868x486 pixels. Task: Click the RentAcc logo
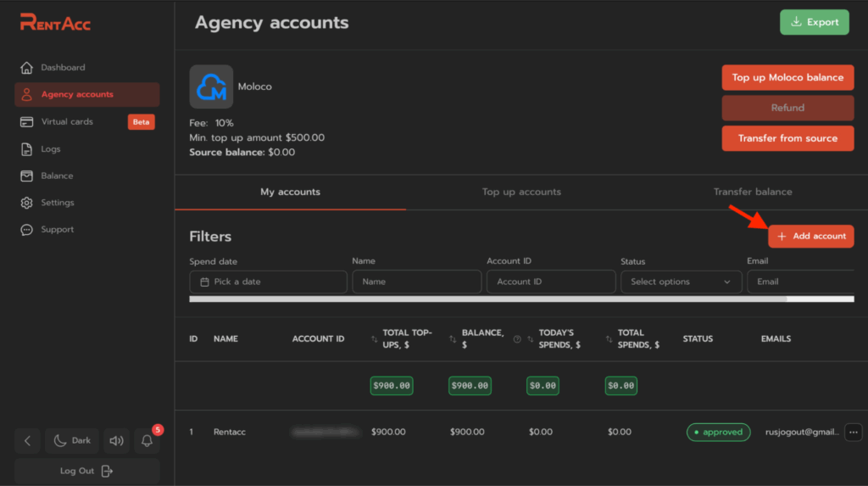pyautogui.click(x=55, y=23)
